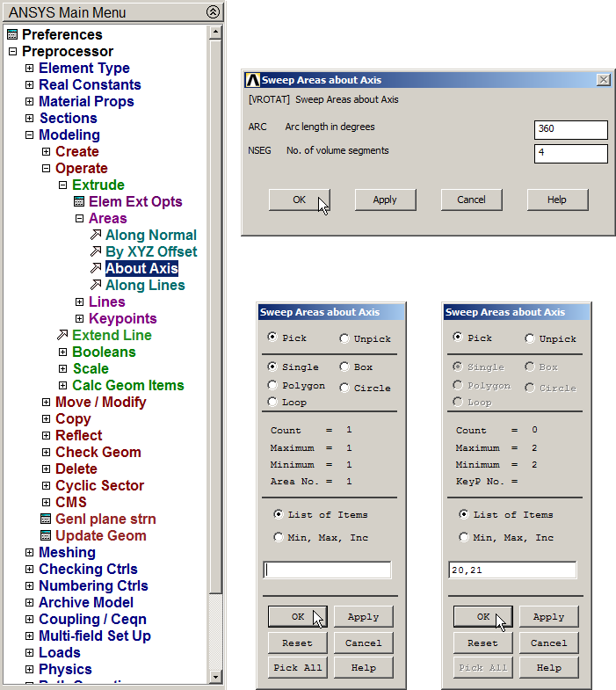Screen dimensions: 616x690
Task: Click Apply in the VROTAT dialog
Action: click(x=385, y=200)
